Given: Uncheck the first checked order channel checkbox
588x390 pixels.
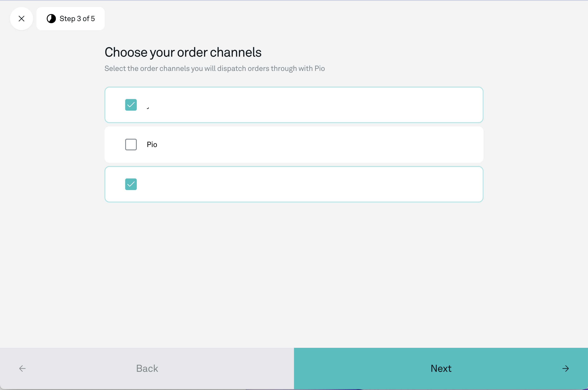Looking at the screenshot, I should point(131,105).
